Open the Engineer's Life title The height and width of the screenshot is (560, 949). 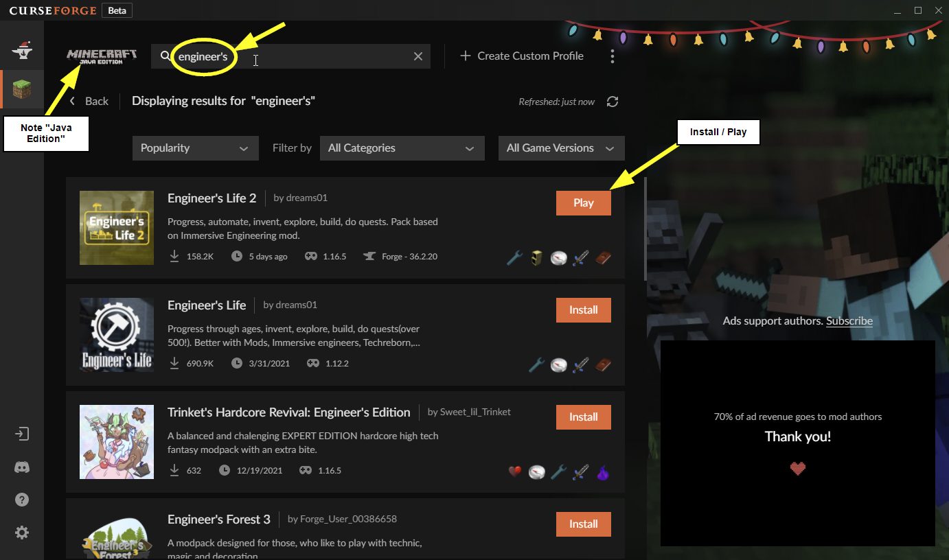(207, 305)
